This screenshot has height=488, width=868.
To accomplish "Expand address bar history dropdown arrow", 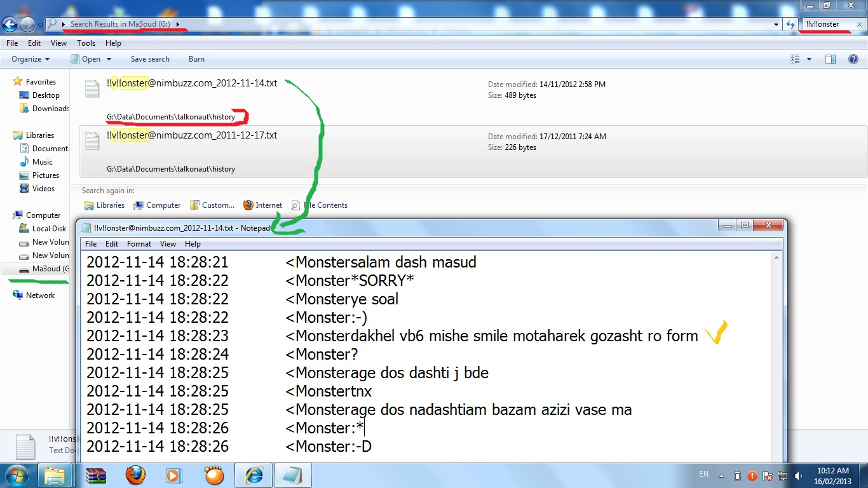I will 776,24.
